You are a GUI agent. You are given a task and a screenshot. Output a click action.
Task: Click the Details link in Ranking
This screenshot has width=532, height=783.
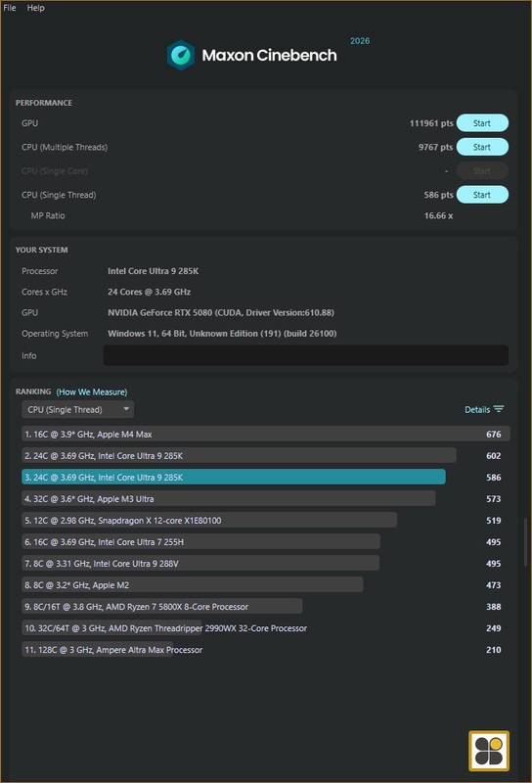coord(477,409)
